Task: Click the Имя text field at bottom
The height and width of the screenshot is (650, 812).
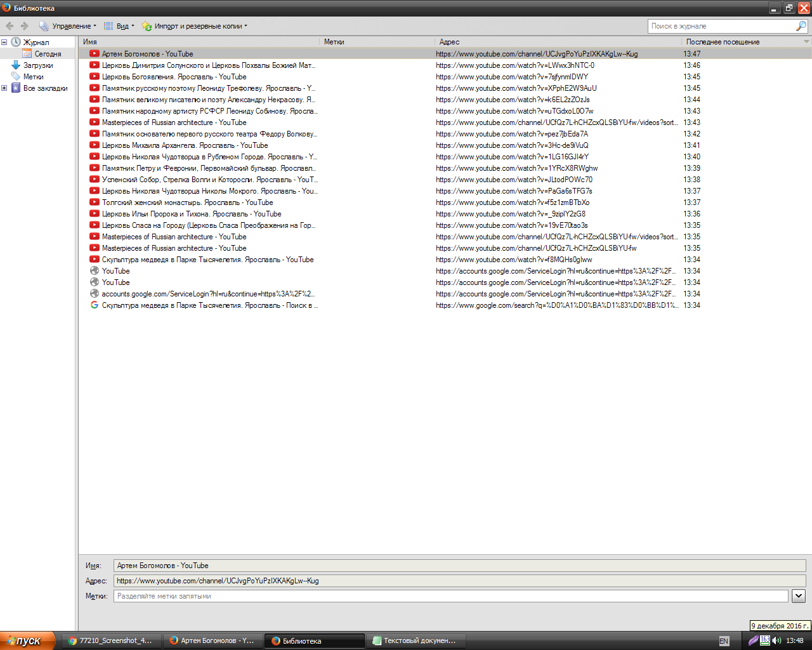Action: (x=460, y=566)
